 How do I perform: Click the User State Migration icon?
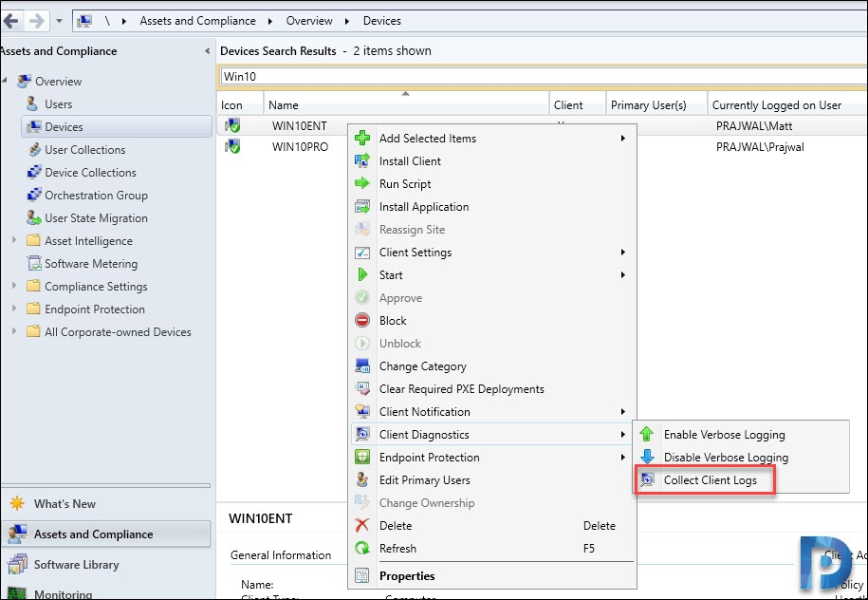pos(34,217)
